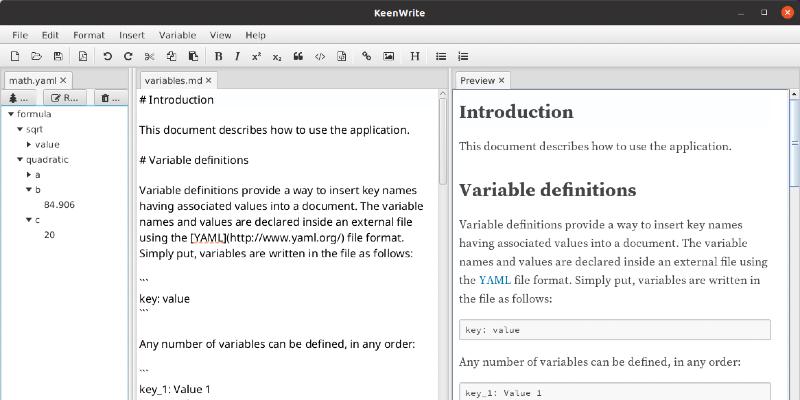
Task: Select the 84.906 value in tree
Action: (x=59, y=205)
